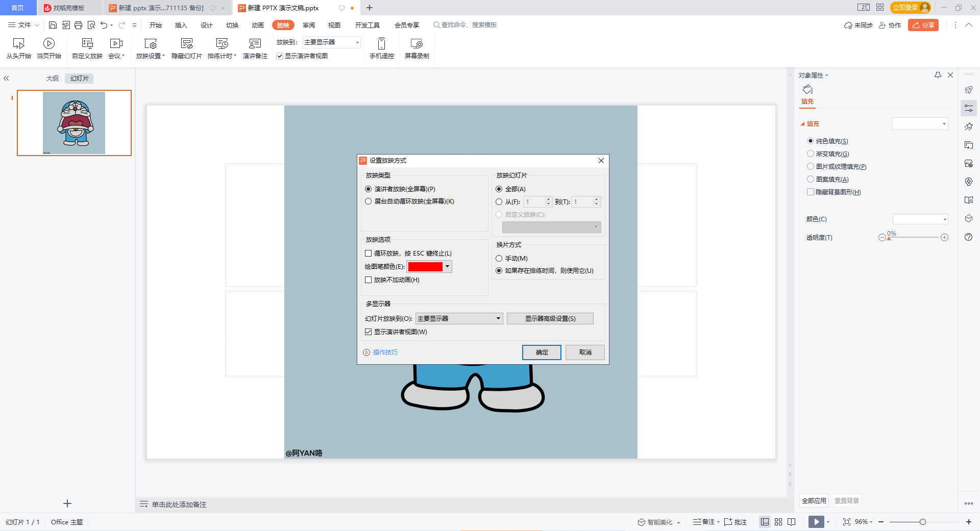Open more options dots in right sidebar
Screen dimensions: 980x531
point(969,503)
